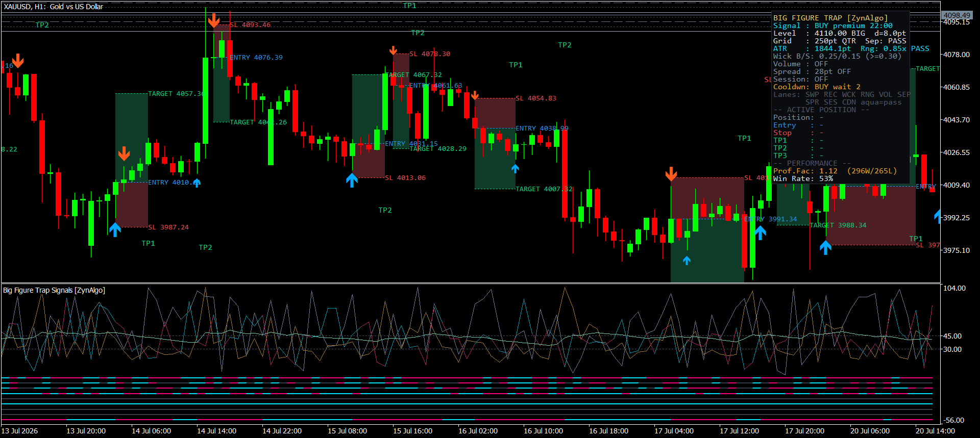Viewport: 980px width, 438px height.
Task: Select the SL 4054.83 label
Action: pos(536,98)
